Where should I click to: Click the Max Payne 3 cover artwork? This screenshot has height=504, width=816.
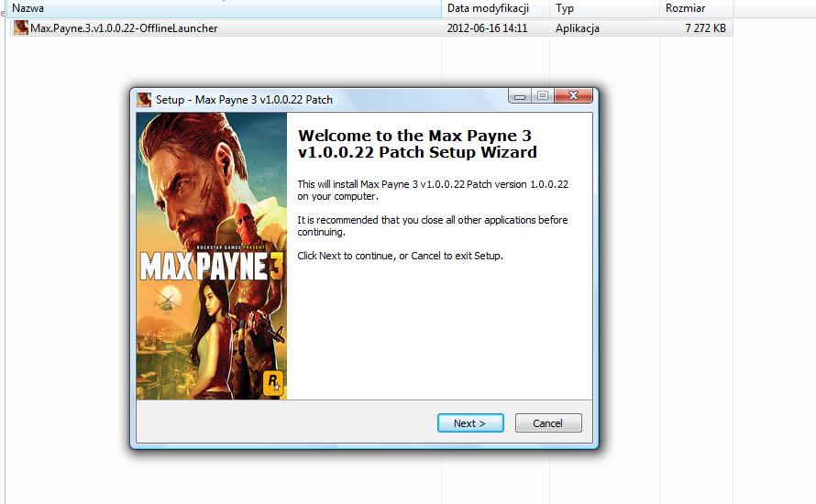pos(211,256)
